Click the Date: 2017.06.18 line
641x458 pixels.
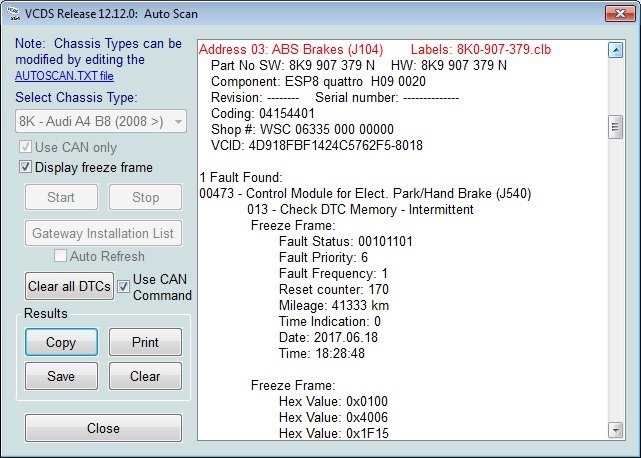pos(328,337)
